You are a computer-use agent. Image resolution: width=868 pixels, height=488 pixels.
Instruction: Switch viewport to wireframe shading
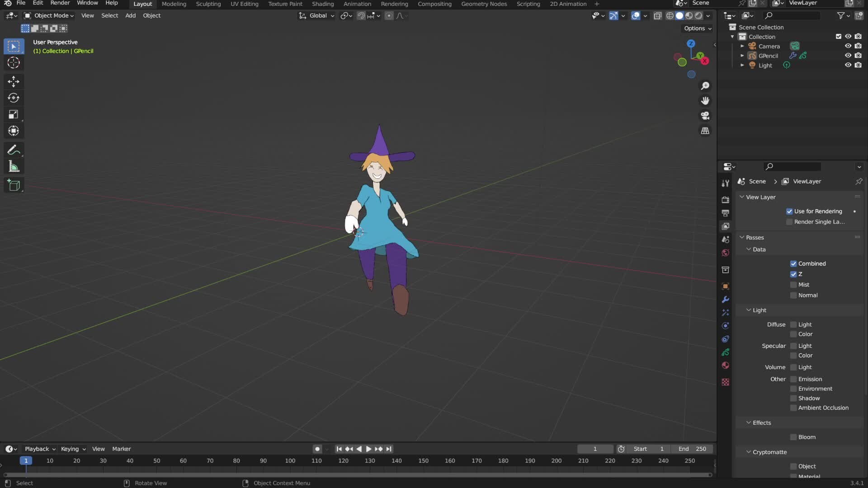click(670, 15)
